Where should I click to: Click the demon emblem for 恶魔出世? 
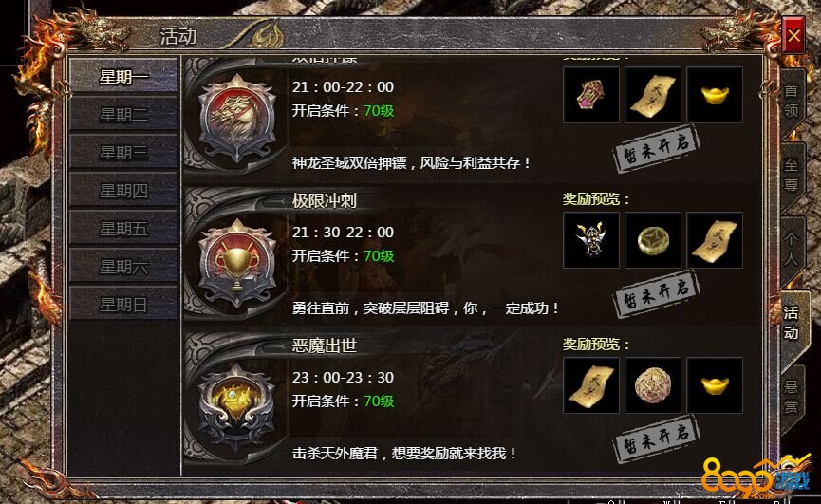pyautogui.click(x=237, y=405)
